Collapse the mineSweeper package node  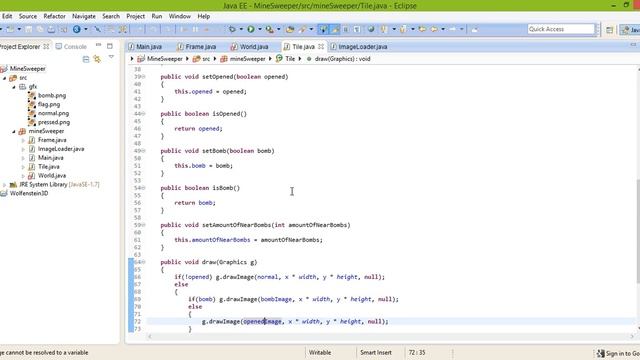click(14, 131)
